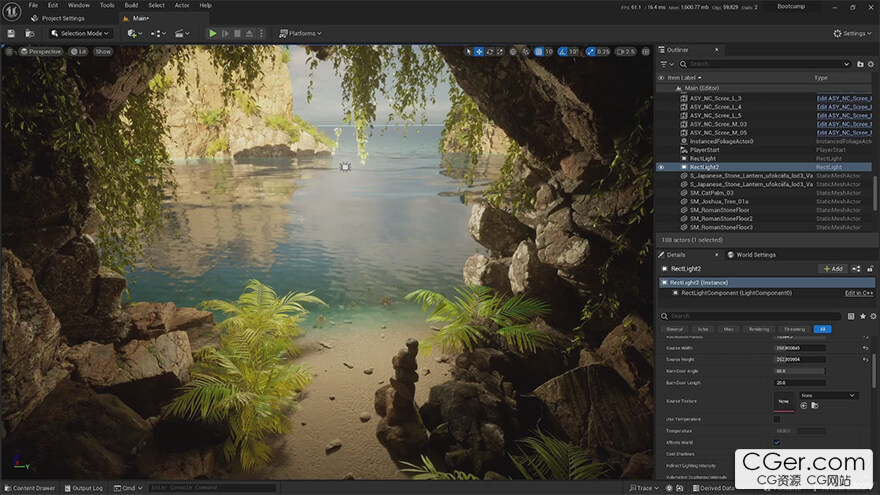This screenshot has width=880, height=495.
Task: Show favorites with the star icon
Action: [863, 317]
